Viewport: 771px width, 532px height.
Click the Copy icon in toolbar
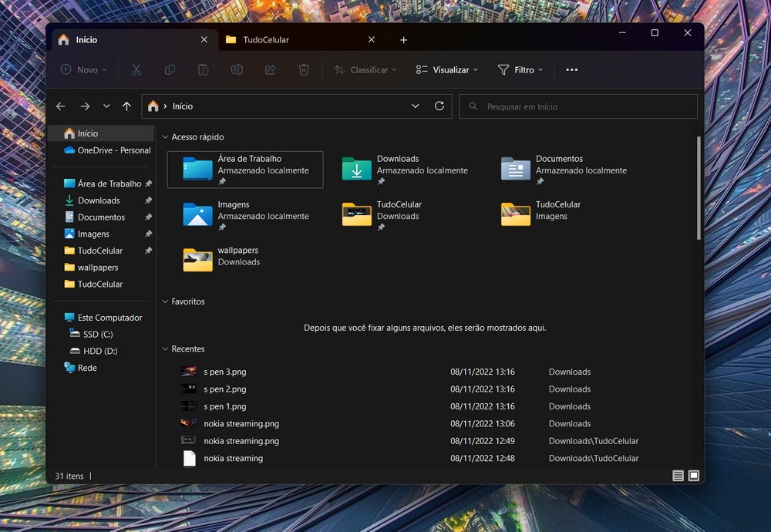tap(170, 70)
